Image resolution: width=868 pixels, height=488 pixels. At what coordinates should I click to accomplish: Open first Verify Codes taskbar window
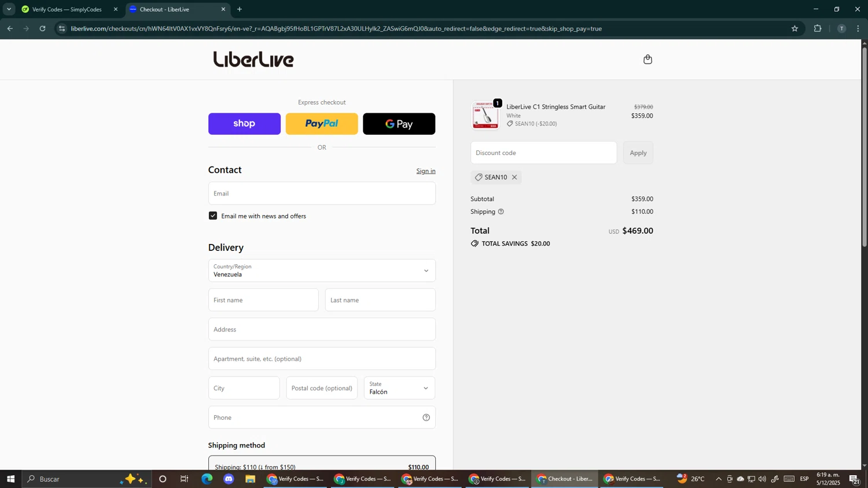pyautogui.click(x=295, y=479)
